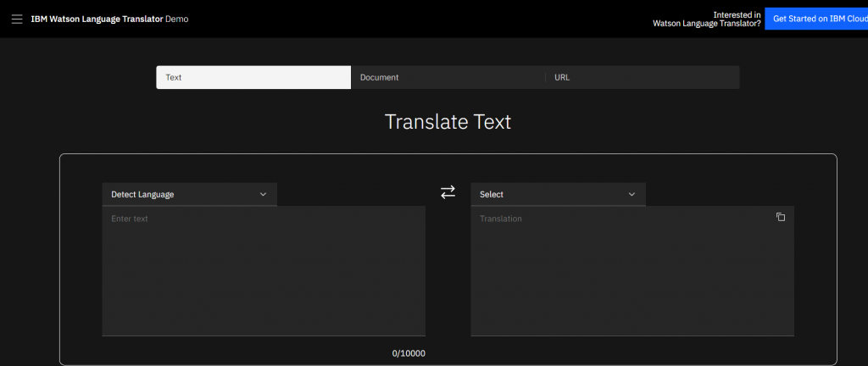Click the divider between Document and URL tabs
This screenshot has width=868, height=366.
click(x=545, y=77)
